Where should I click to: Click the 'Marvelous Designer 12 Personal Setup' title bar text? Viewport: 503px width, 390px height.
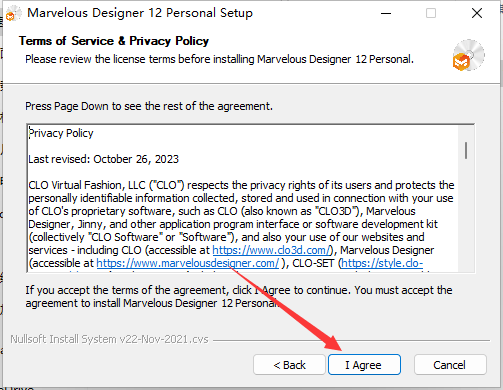(x=140, y=13)
